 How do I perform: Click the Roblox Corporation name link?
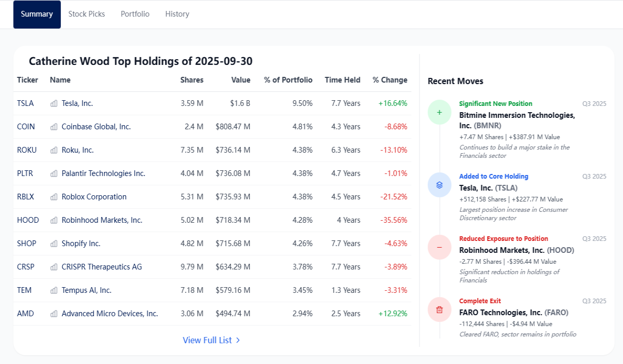point(94,197)
